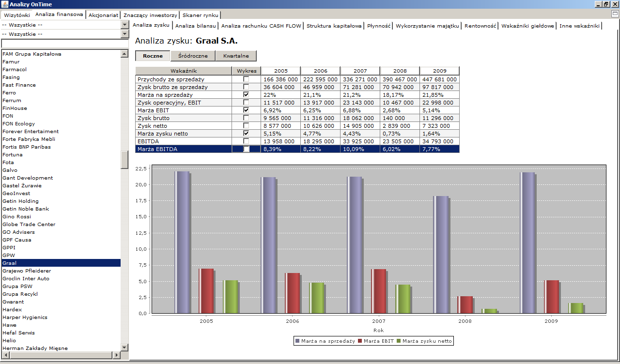Image resolution: width=620 pixels, height=364 pixels.
Task: Click Marża na sprzedaży legend swatch
Action: click(297, 341)
